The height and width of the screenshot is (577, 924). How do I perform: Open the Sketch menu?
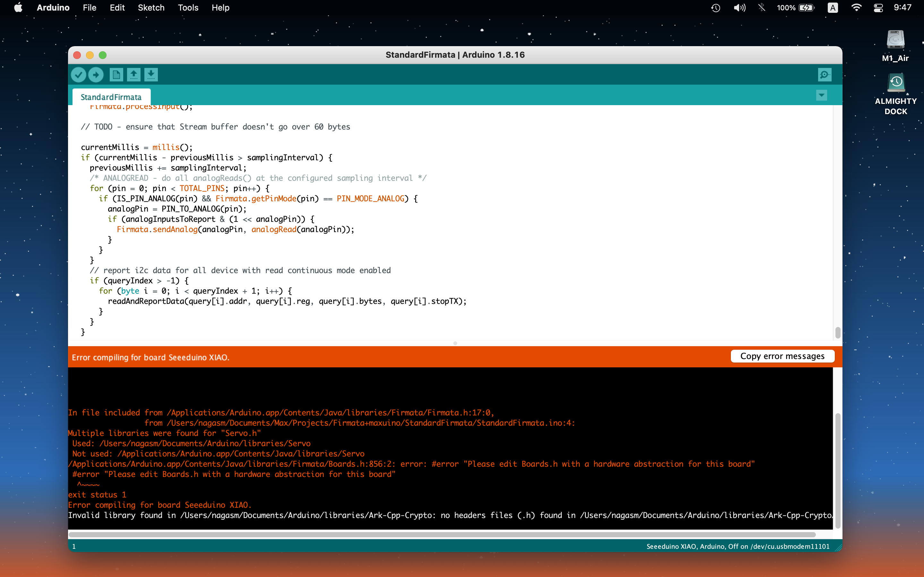[151, 8]
